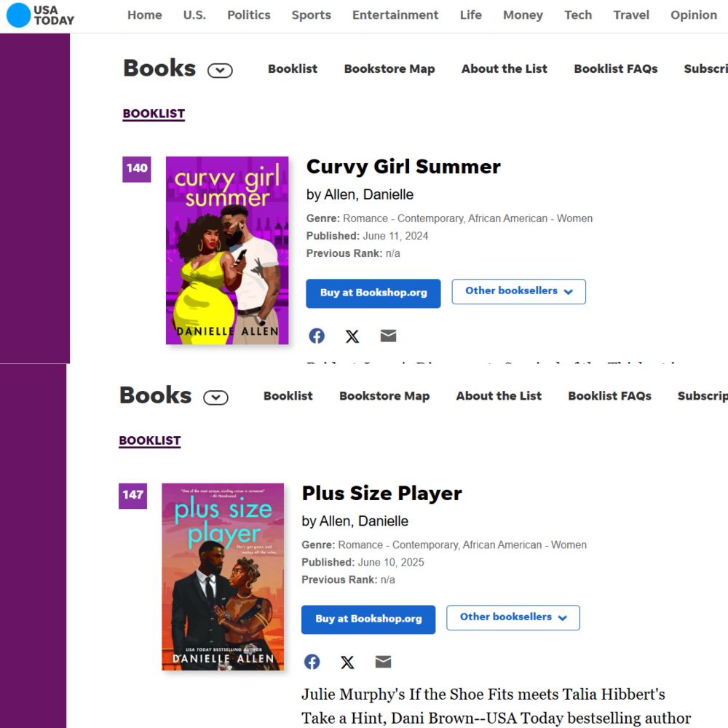
Task: Click the Plus Size Player title
Action: (x=381, y=494)
